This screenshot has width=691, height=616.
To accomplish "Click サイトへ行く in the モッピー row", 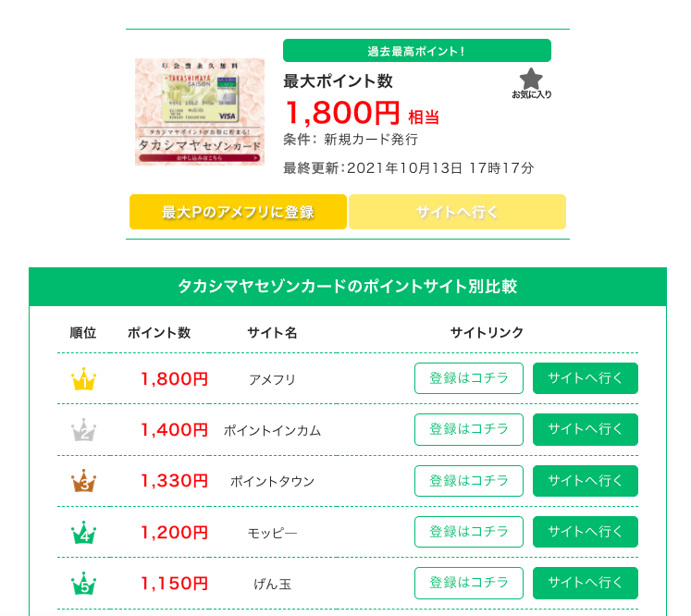I will [x=586, y=532].
